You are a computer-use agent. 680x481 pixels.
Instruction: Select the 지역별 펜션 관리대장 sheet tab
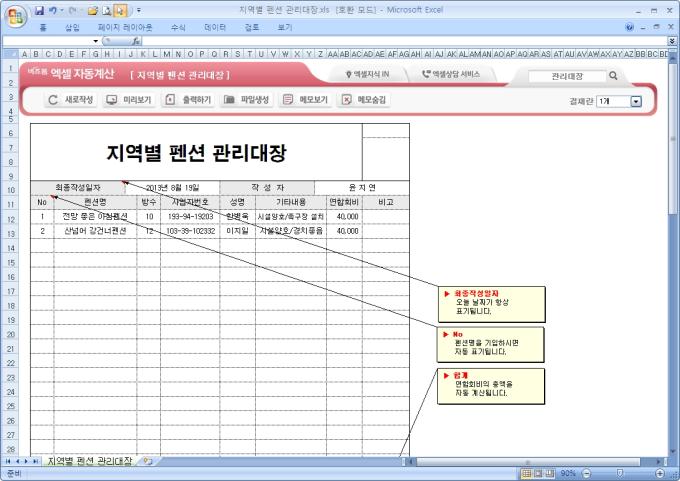90,461
